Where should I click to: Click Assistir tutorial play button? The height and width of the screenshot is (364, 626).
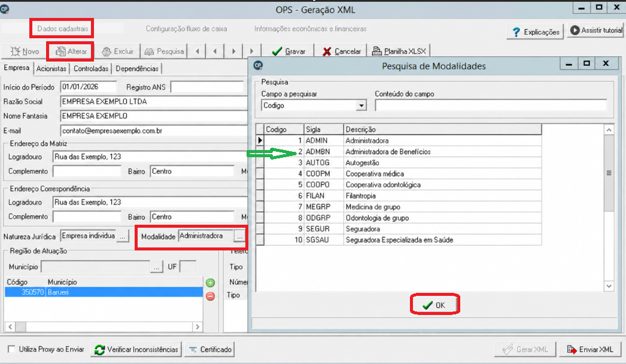[x=595, y=30]
